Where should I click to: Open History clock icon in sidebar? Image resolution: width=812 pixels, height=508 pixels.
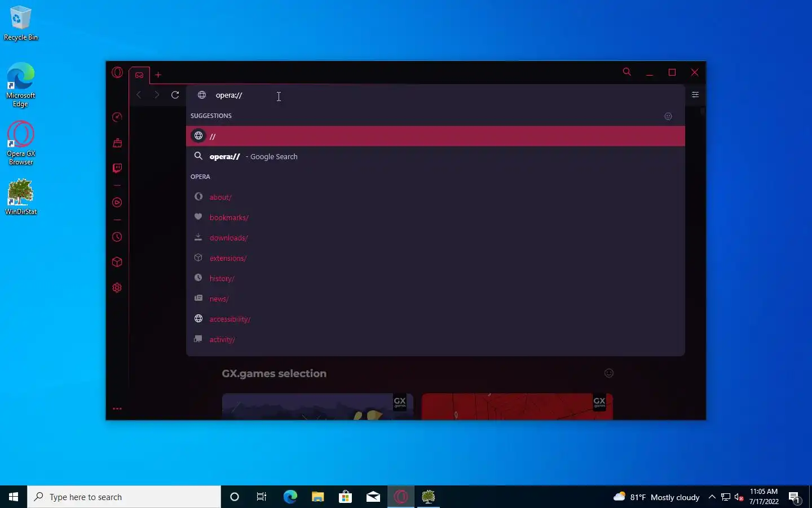117,237
